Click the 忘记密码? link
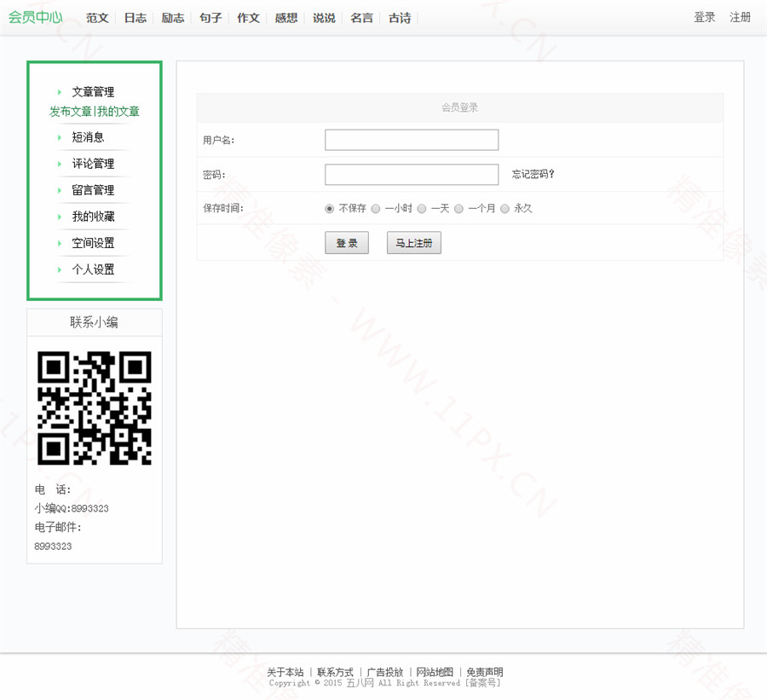 [533, 175]
